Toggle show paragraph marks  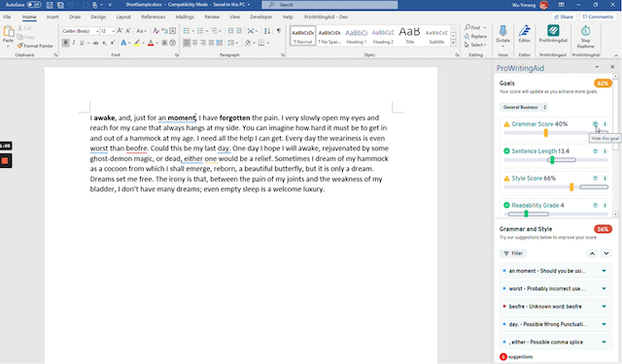[x=279, y=31]
